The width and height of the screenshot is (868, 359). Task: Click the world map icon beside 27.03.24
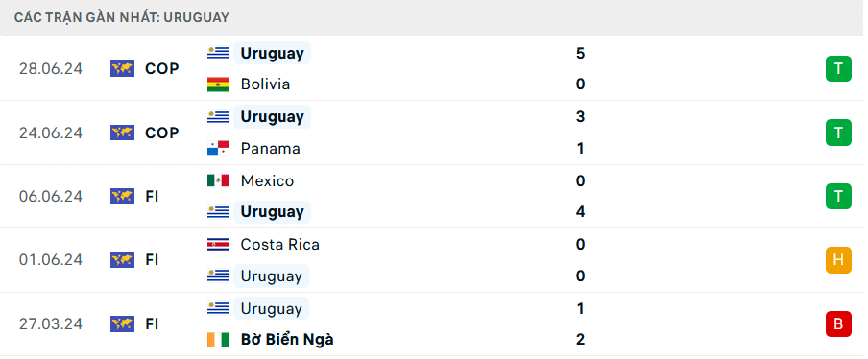click(122, 323)
